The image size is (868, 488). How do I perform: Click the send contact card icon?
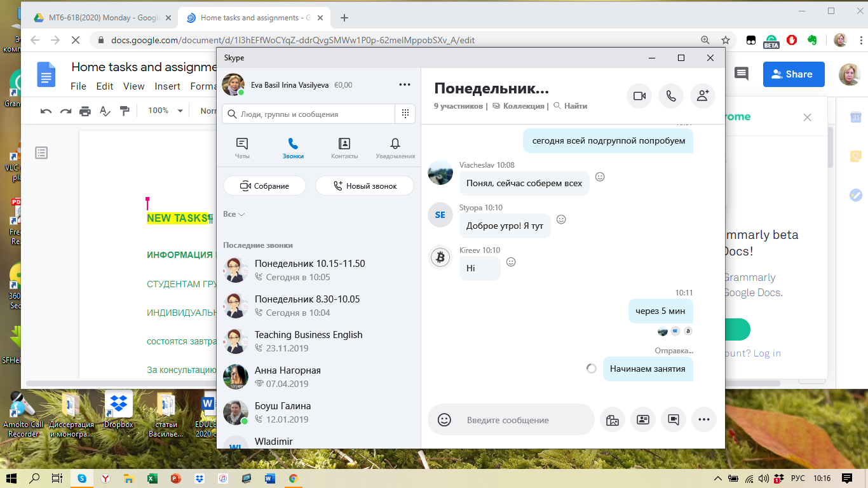click(x=643, y=420)
